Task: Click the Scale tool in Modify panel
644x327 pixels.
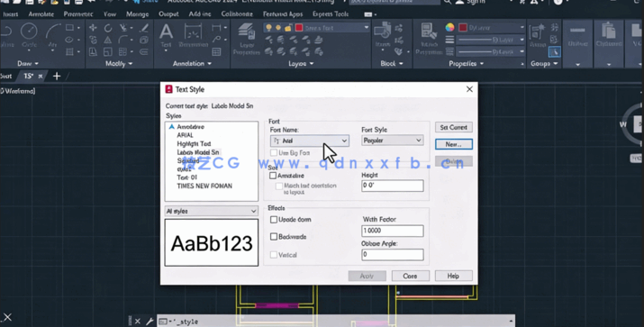Action: click(108, 51)
